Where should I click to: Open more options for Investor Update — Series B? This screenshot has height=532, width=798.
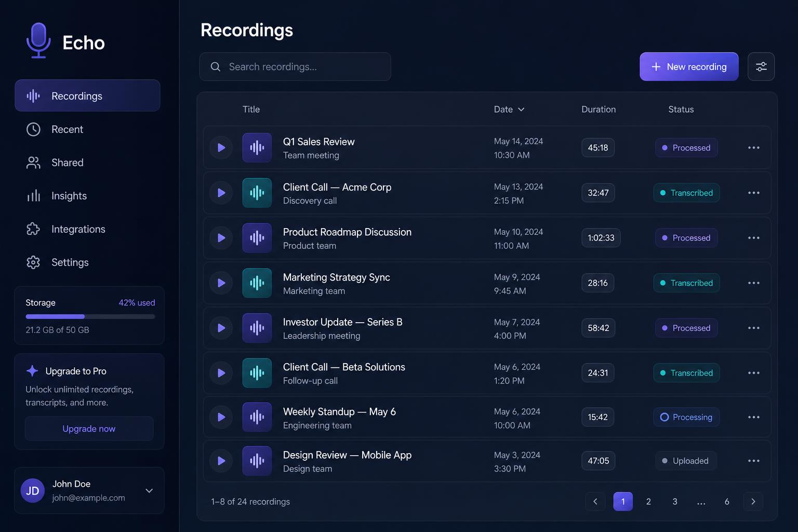pyautogui.click(x=754, y=328)
